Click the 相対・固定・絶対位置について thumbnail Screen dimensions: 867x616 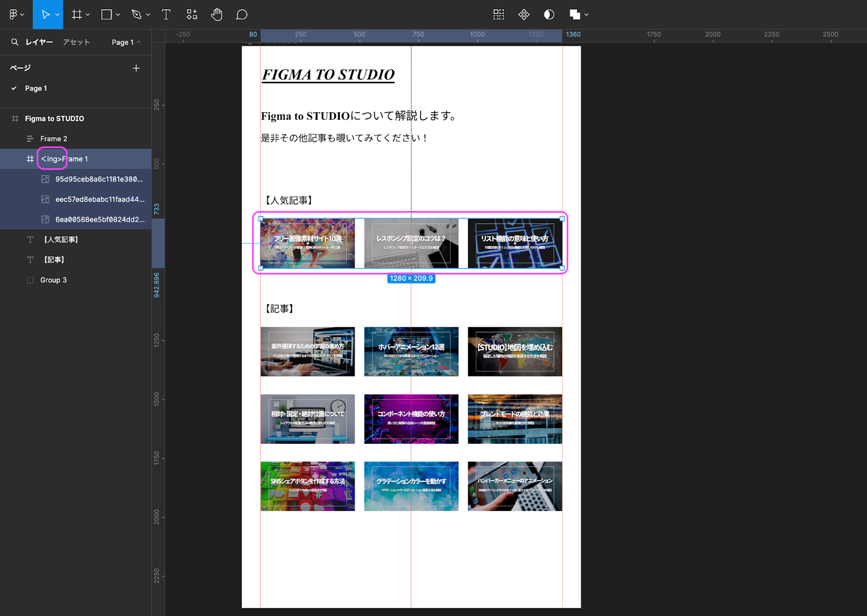coord(308,419)
